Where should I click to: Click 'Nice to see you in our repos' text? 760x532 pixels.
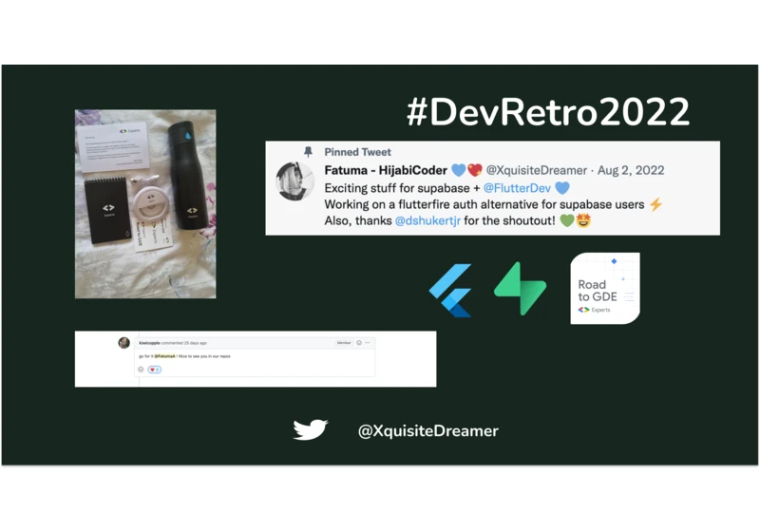[204, 356]
